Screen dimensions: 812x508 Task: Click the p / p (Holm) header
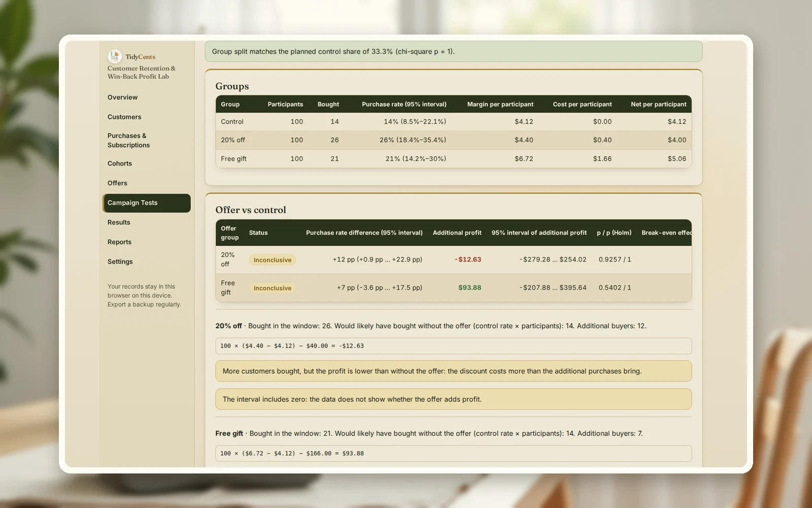614,233
